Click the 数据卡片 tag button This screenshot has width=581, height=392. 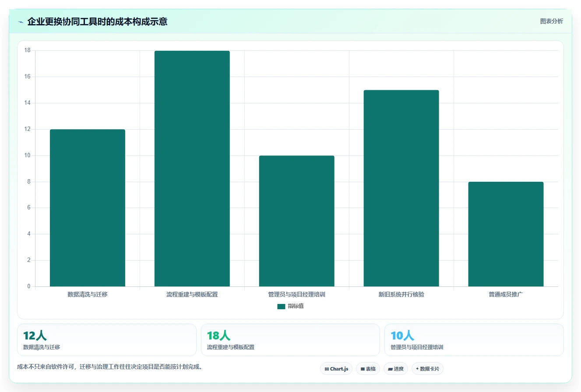(x=427, y=369)
